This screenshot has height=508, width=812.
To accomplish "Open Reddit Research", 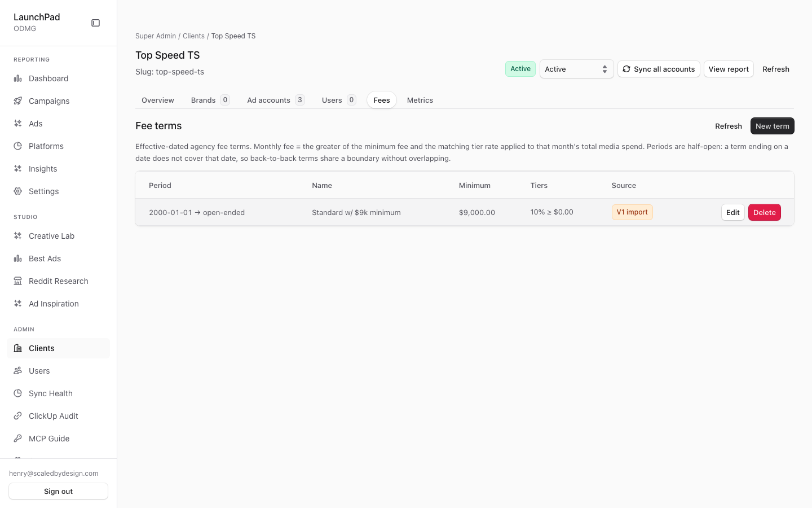I will click(x=59, y=281).
